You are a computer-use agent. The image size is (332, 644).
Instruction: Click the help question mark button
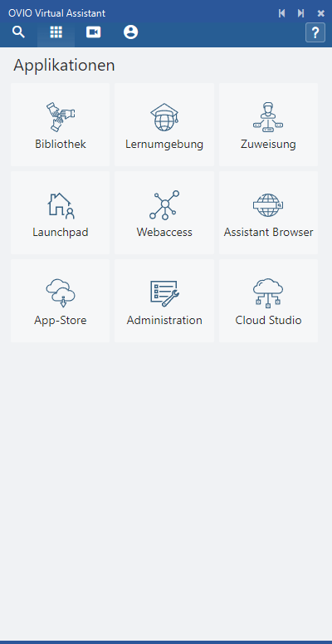[x=315, y=32]
